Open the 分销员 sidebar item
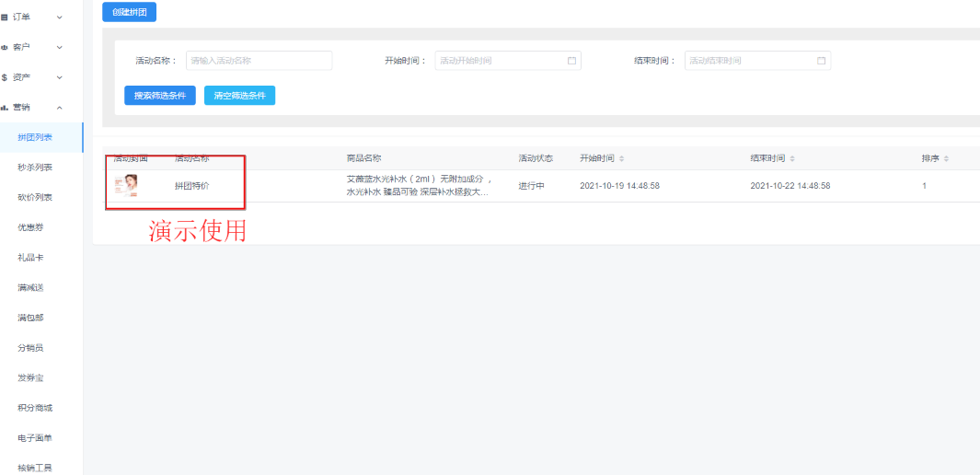The height and width of the screenshot is (475, 980). coord(30,348)
